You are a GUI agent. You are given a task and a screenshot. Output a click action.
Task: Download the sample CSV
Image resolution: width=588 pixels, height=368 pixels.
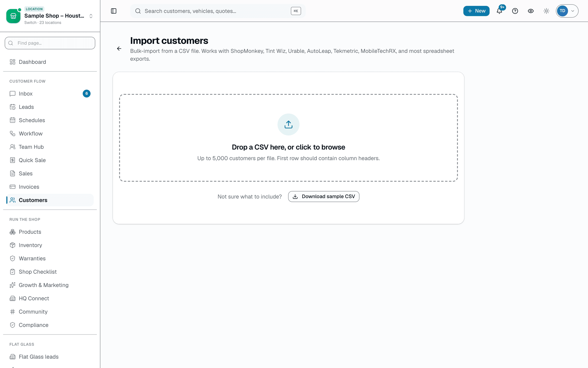(x=324, y=196)
